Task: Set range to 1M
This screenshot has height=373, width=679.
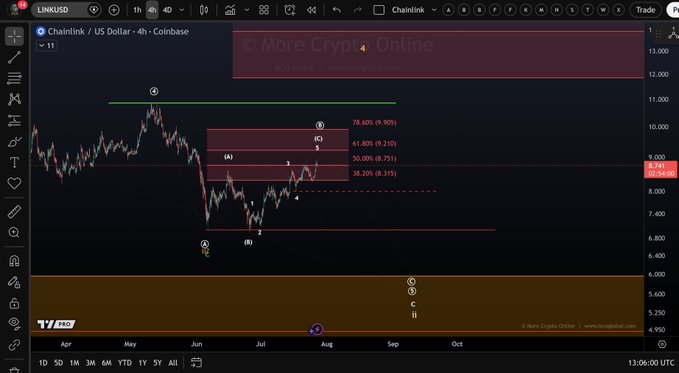Action: pos(74,363)
